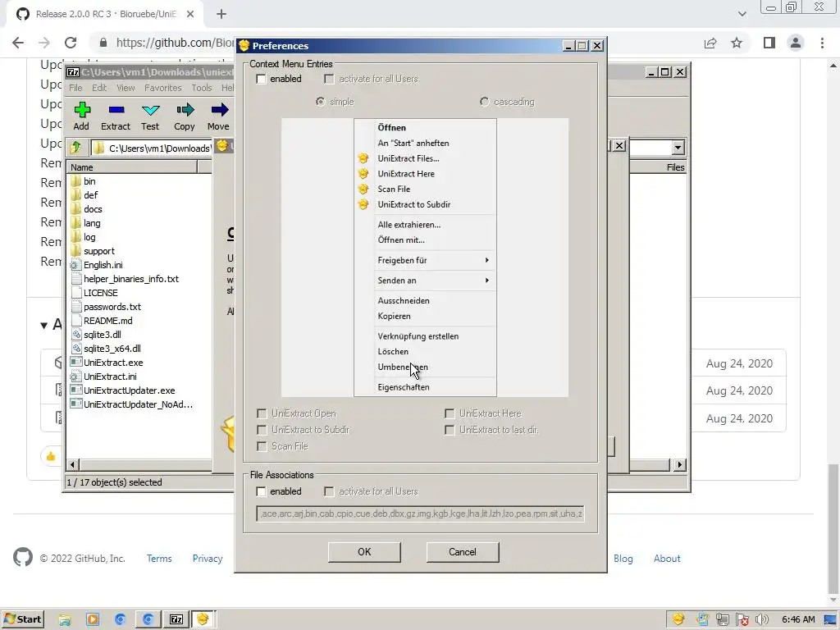The image size is (840, 630).
Task: Click the media player taskbar icon
Action: 93,620
